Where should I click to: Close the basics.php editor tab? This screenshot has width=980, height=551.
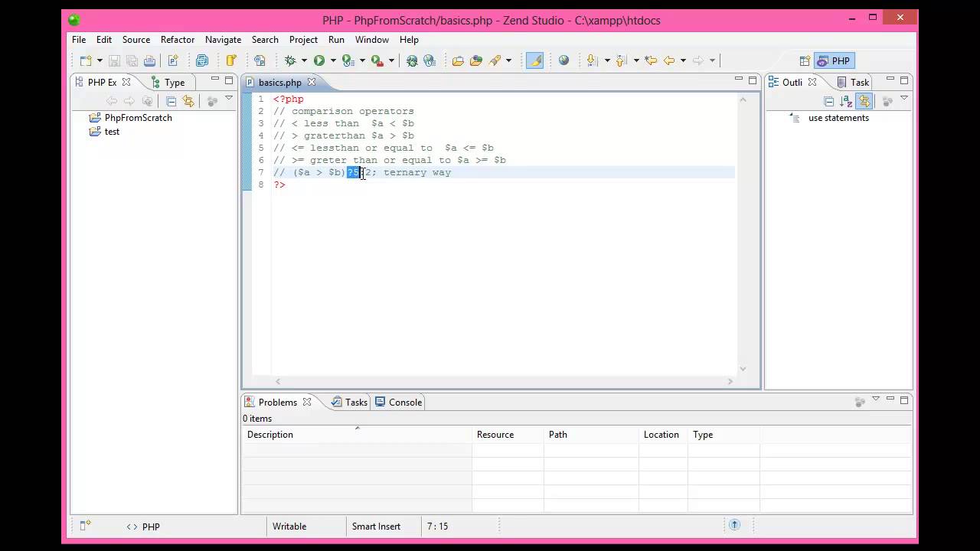pos(312,82)
